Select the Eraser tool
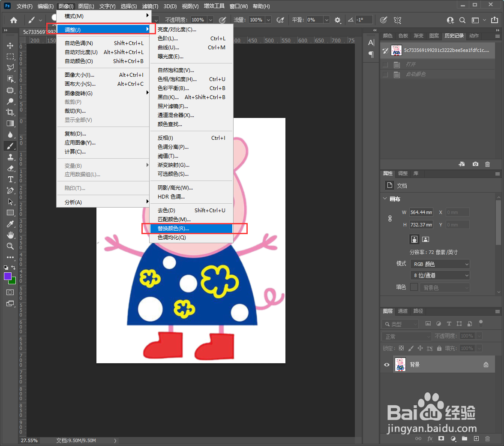This screenshot has height=446, width=504. 10,168
